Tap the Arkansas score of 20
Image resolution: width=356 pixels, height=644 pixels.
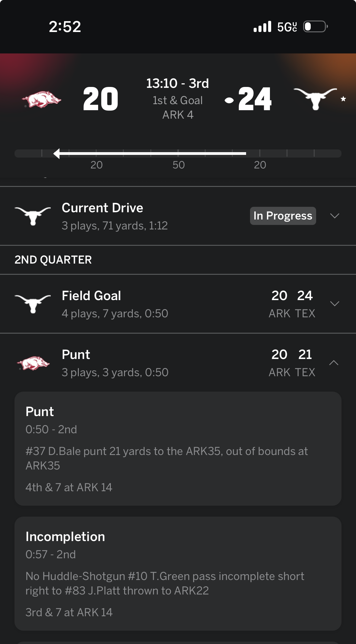(101, 99)
